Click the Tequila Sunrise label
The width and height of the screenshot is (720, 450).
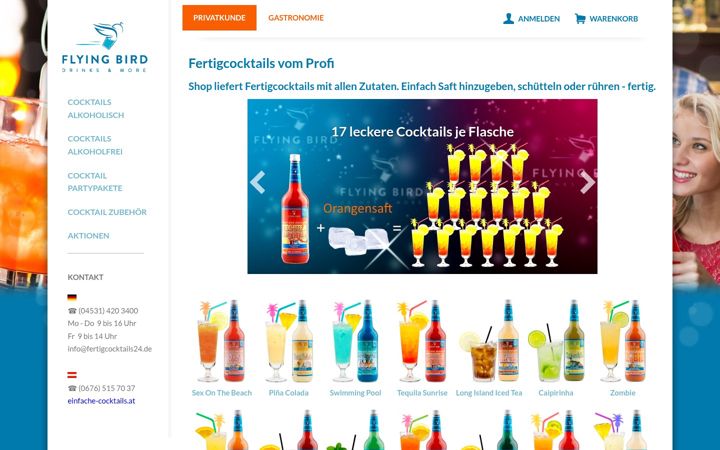[x=422, y=393]
